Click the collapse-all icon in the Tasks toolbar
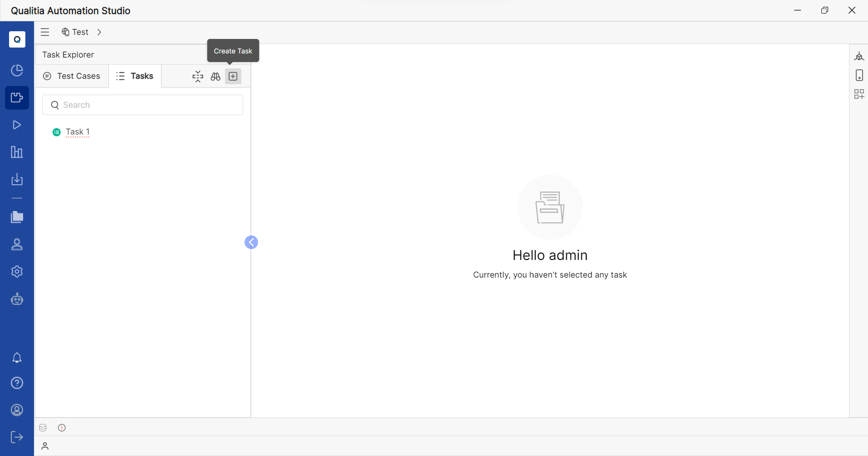This screenshot has height=456, width=868. point(197,76)
